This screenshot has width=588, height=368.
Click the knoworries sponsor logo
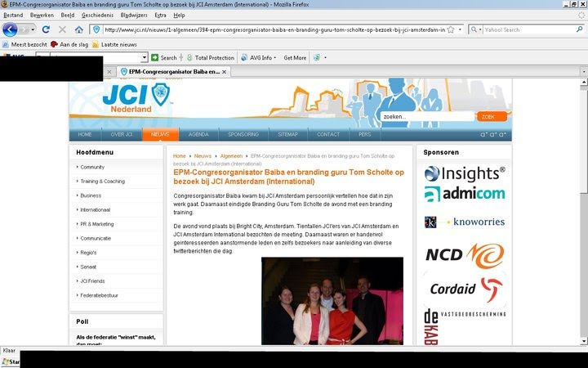465,222
